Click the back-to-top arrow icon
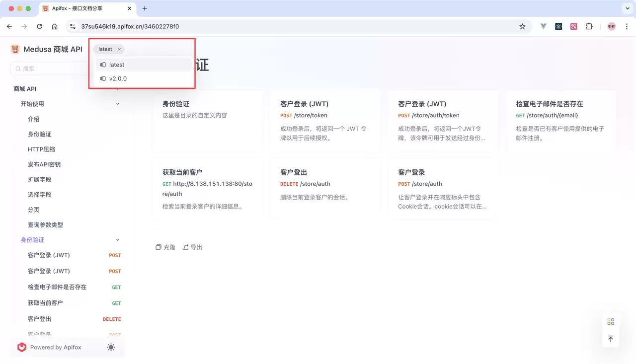This screenshot has height=364, width=636. click(611, 339)
